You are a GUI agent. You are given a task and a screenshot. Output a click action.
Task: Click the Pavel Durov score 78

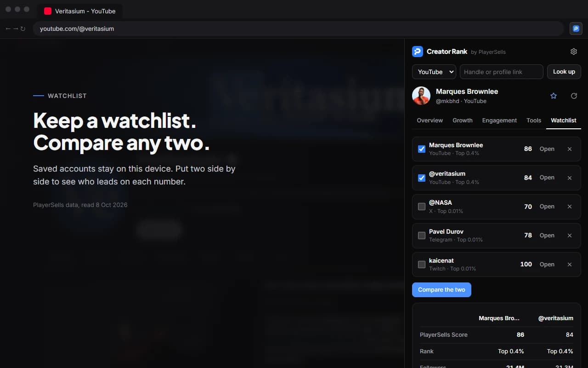point(528,236)
